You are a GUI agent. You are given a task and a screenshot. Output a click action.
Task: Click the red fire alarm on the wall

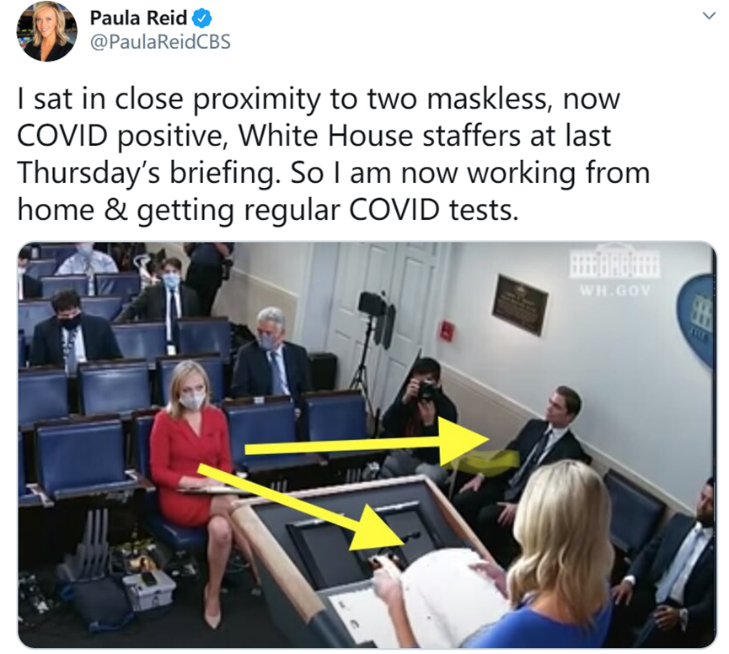[x=447, y=331]
